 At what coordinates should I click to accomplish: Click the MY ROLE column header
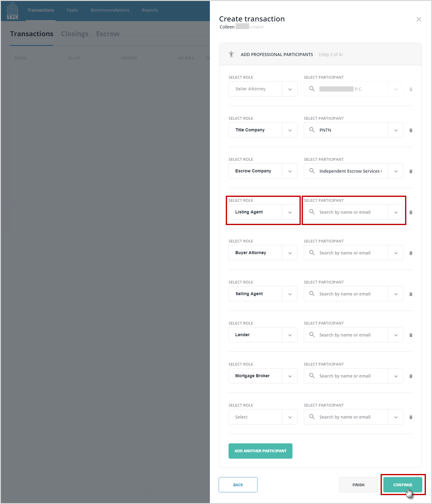186,58
